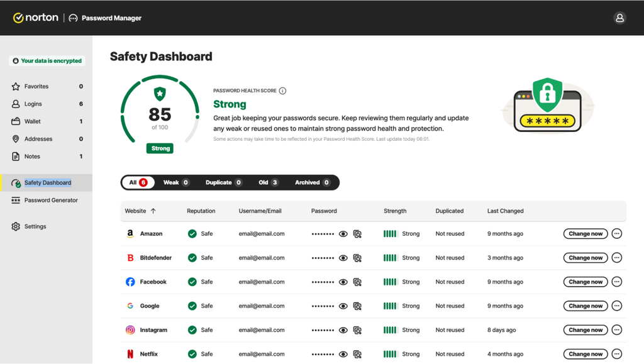This screenshot has height=364, width=644.
Task: Click the Instagram site logo
Action: tap(130, 330)
